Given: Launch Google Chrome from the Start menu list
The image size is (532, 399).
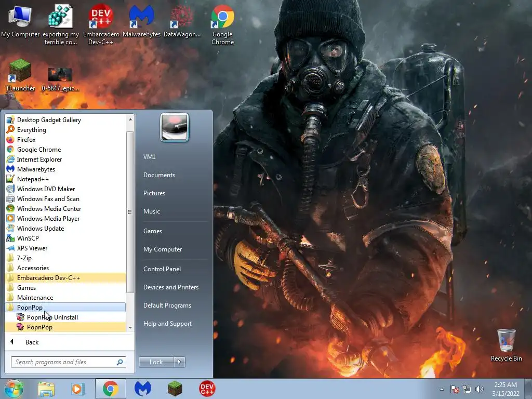Looking at the screenshot, I should pos(65,149).
